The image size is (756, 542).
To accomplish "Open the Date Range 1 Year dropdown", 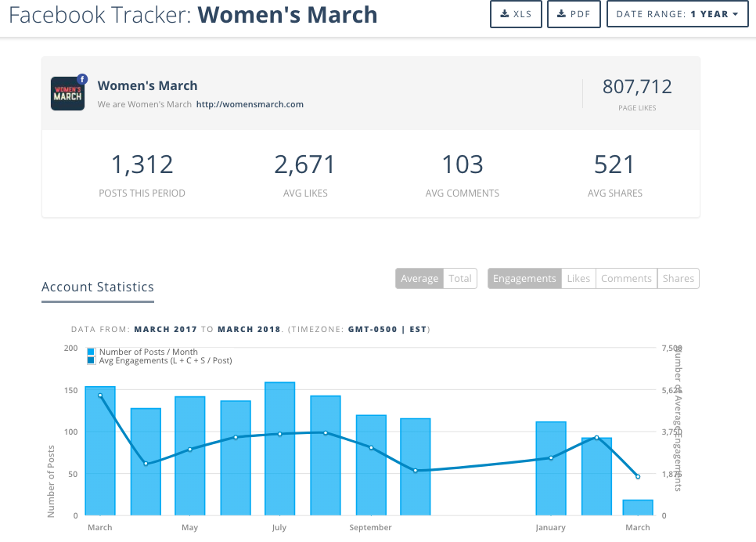I will coord(678,14).
